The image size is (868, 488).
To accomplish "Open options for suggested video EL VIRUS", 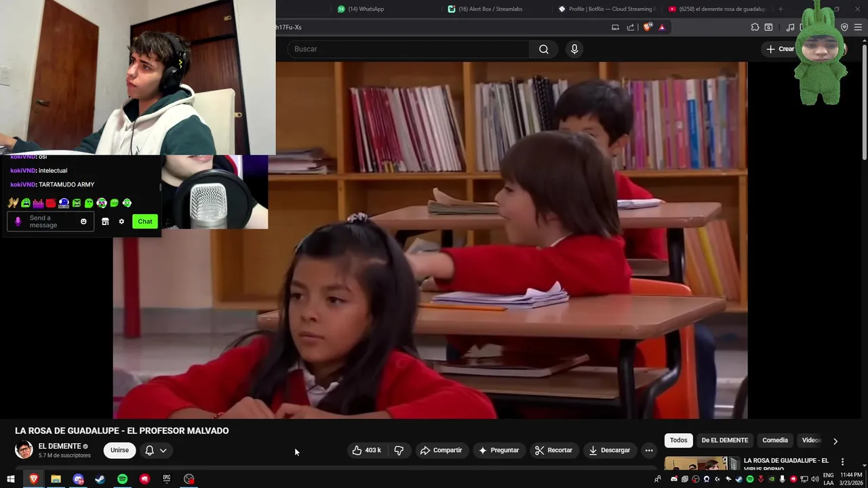I will click(x=843, y=462).
